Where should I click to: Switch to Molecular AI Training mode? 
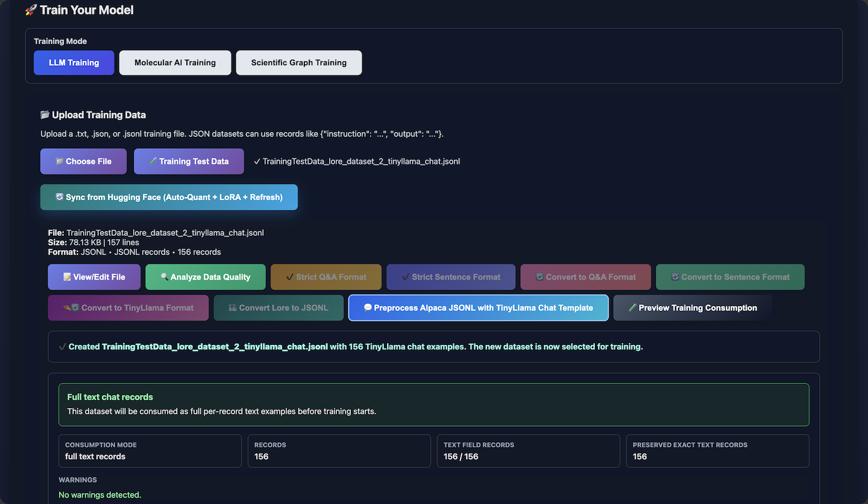point(175,63)
